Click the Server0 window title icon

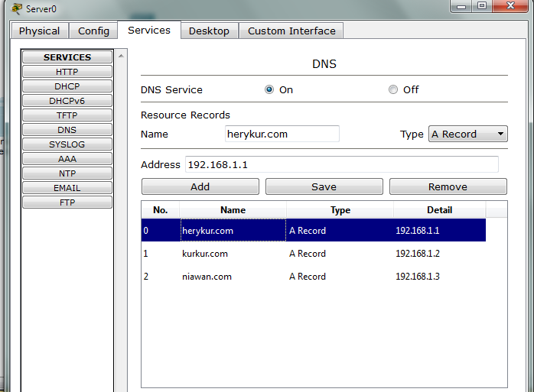(16, 8)
